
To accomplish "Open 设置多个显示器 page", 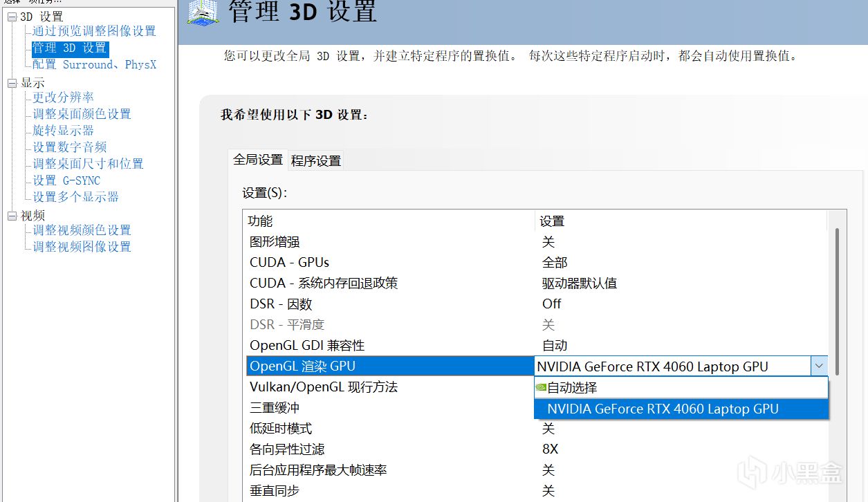I will [76, 197].
